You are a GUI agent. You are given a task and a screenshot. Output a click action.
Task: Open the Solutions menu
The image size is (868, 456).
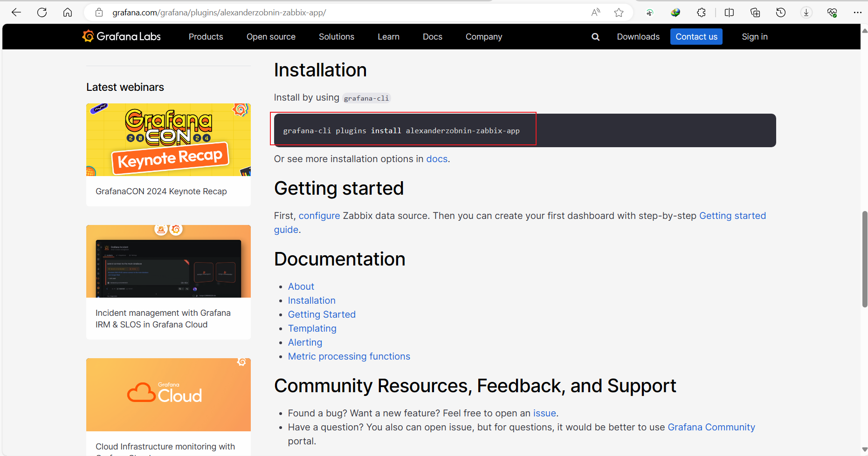[337, 37]
